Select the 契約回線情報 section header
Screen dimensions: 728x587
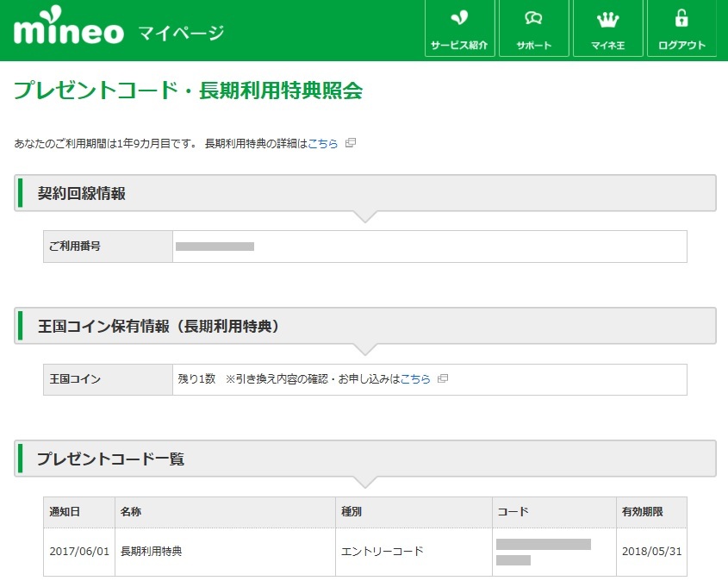pyautogui.click(x=82, y=193)
